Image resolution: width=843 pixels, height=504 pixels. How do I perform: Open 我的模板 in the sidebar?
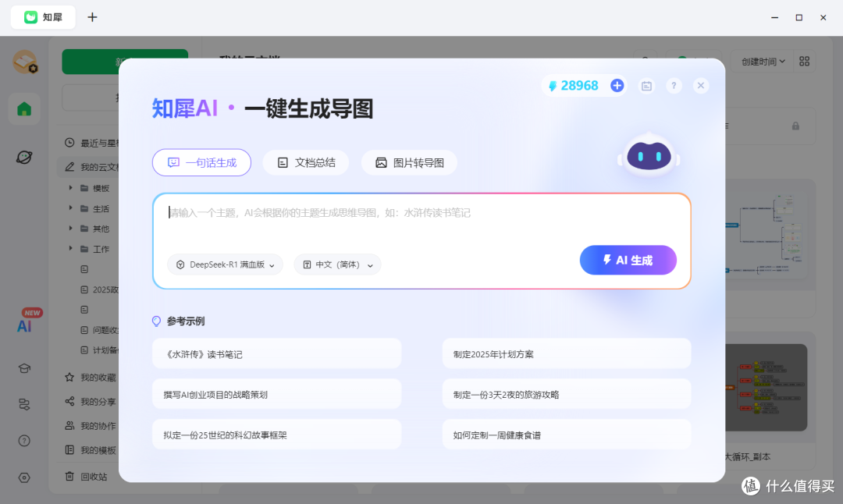click(91, 449)
